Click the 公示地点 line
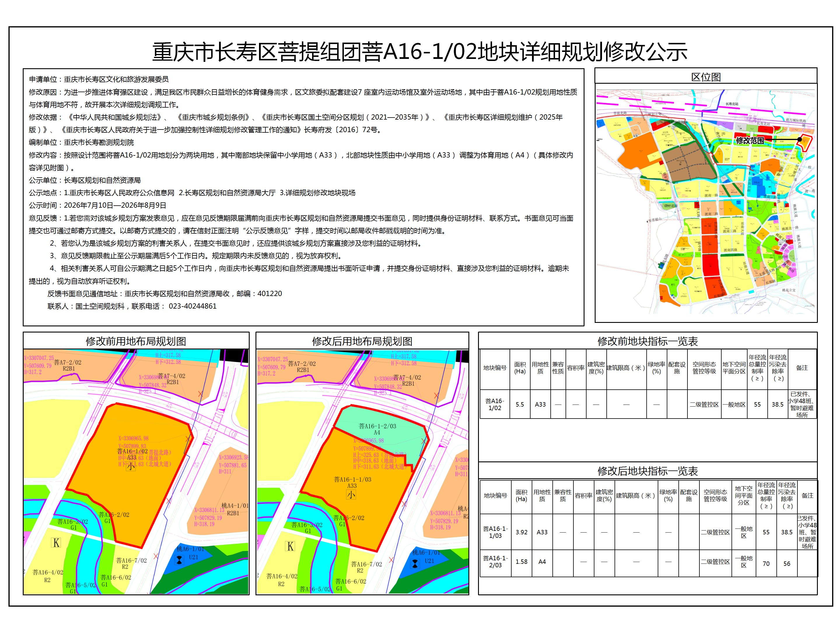Screen dimensions: 840x630 pyautogui.click(x=192, y=192)
